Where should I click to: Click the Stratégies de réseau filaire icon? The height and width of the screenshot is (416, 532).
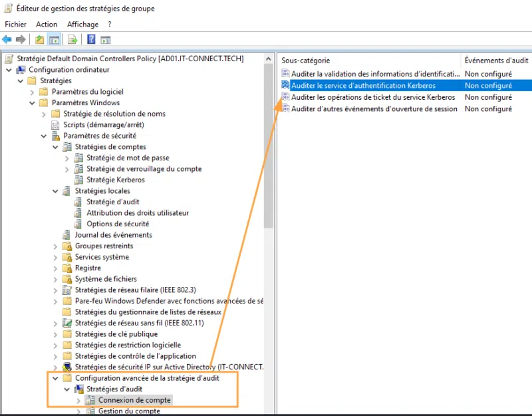point(67,290)
